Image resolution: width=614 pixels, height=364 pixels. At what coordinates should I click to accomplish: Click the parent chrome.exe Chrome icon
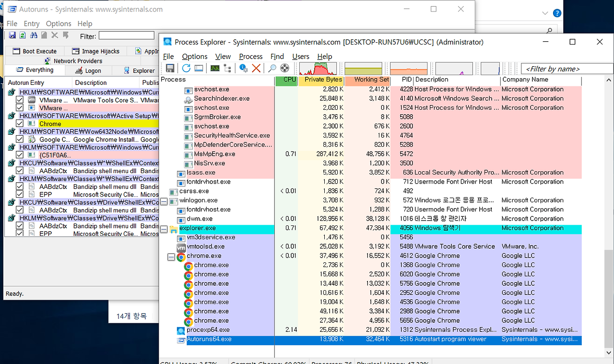(181, 257)
